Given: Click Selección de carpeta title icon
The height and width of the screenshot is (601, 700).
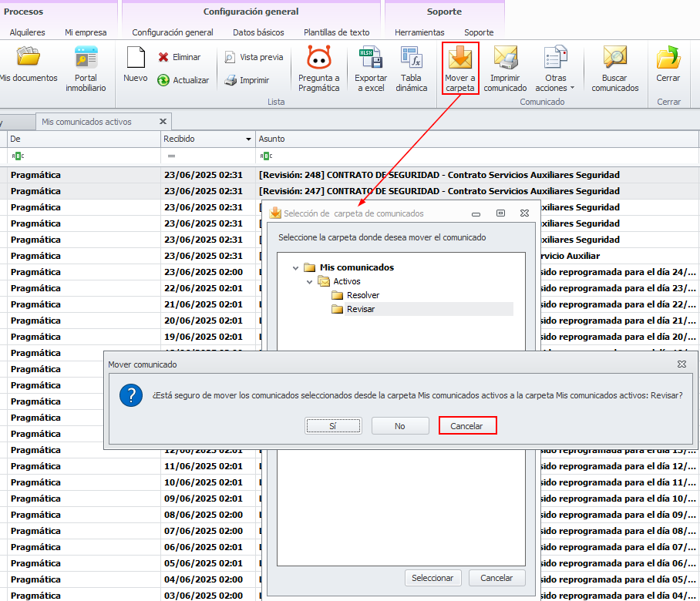Looking at the screenshot, I should [275, 213].
